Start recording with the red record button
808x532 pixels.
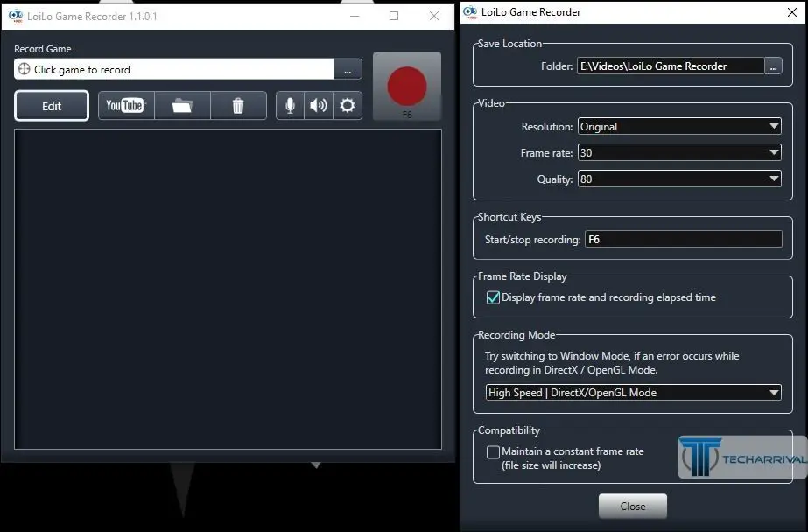[406, 86]
